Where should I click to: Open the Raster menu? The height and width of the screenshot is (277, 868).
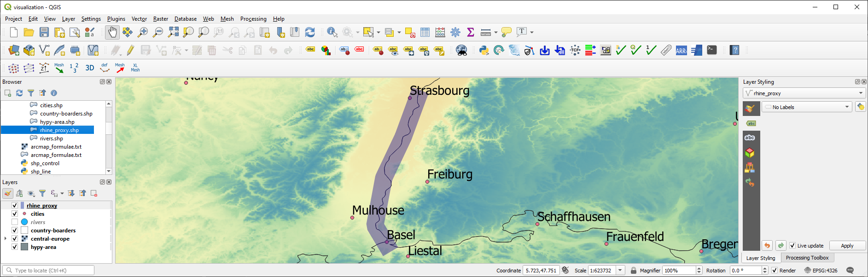click(161, 19)
